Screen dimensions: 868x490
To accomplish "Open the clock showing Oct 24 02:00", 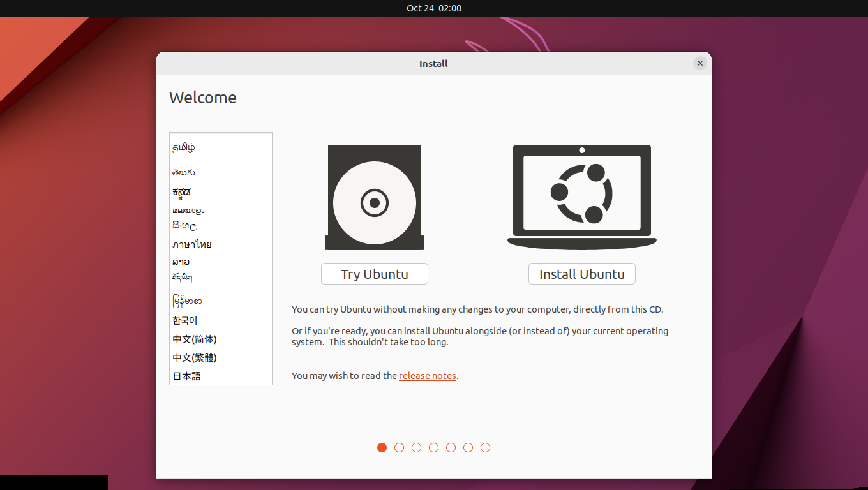I will (x=434, y=8).
